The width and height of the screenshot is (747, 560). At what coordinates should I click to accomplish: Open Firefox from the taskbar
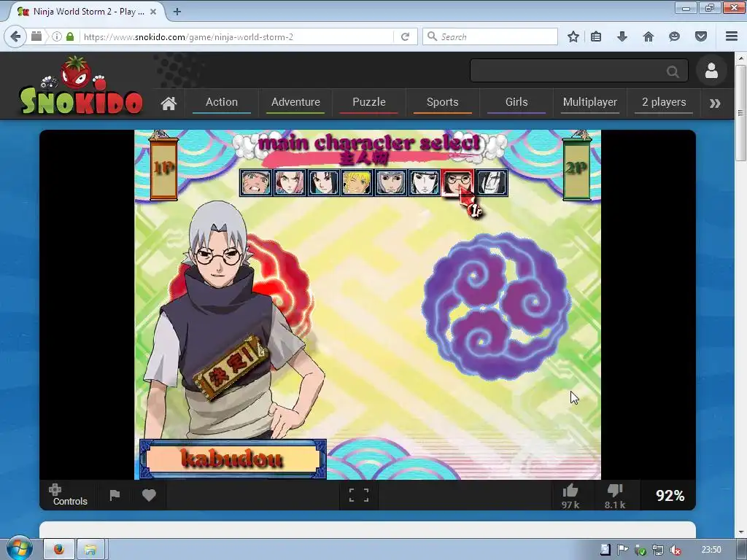[58, 550]
